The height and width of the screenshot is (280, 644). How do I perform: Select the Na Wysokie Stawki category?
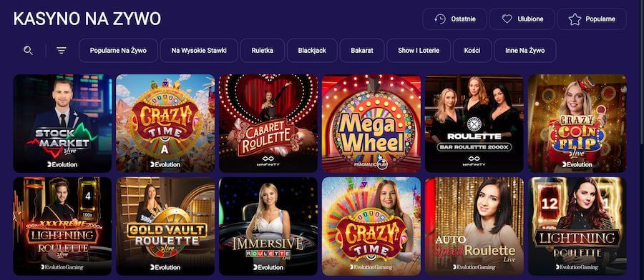coord(199,51)
